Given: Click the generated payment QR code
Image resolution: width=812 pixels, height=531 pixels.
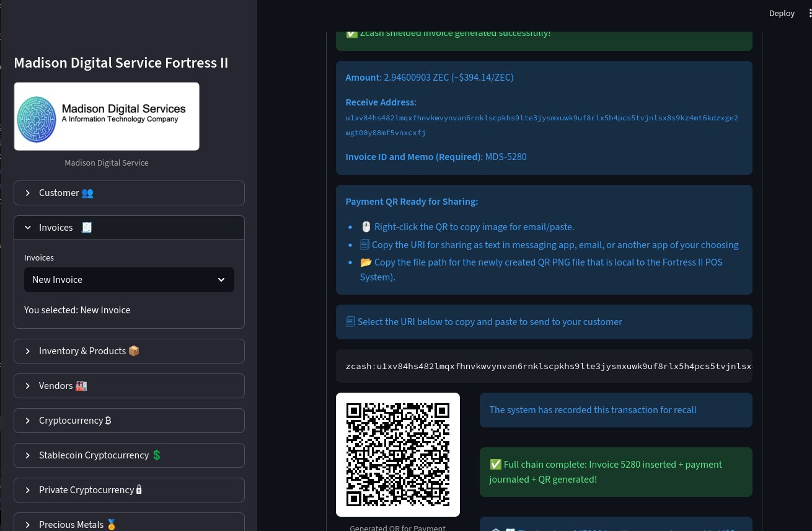Looking at the screenshot, I should pyautogui.click(x=398, y=455).
